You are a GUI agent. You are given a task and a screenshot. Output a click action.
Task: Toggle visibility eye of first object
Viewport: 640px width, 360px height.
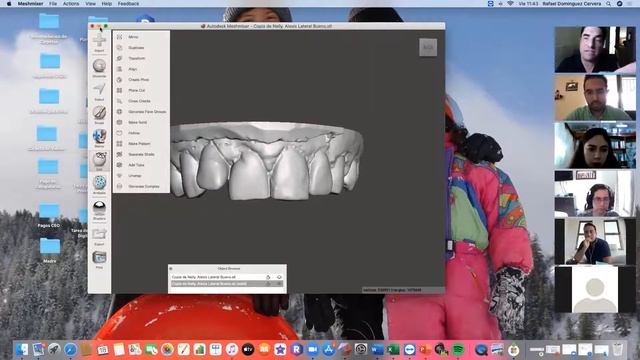pyautogui.click(x=279, y=277)
